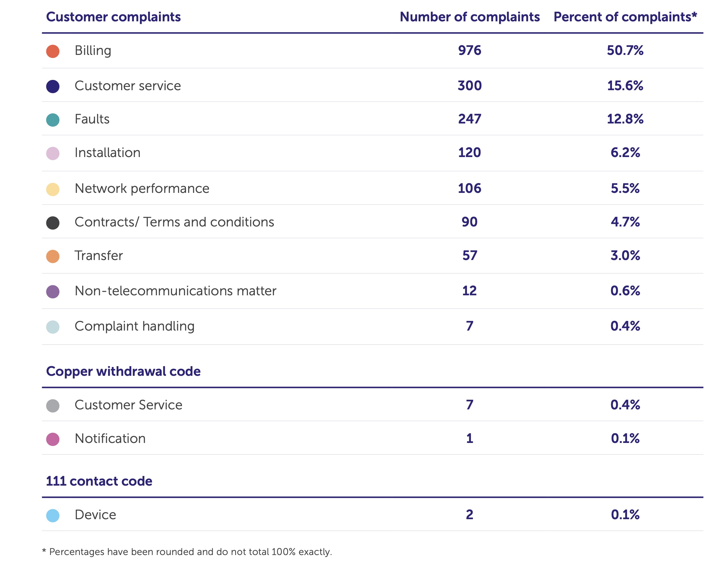This screenshot has width=728, height=561.
Task: Select the purple Non-telecommunications matter dot
Action: (53, 292)
